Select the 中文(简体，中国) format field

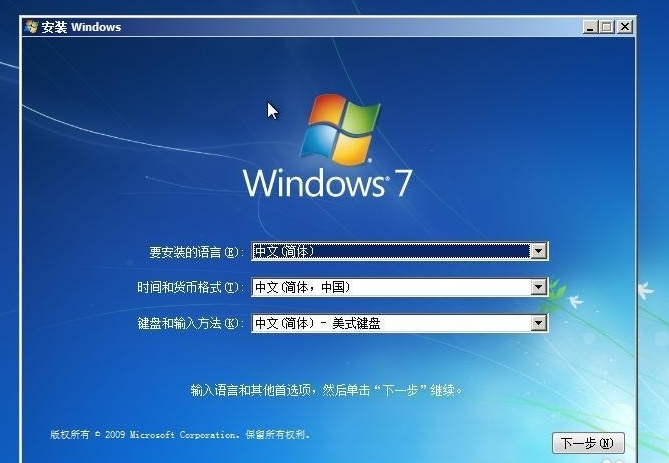[x=400, y=287]
